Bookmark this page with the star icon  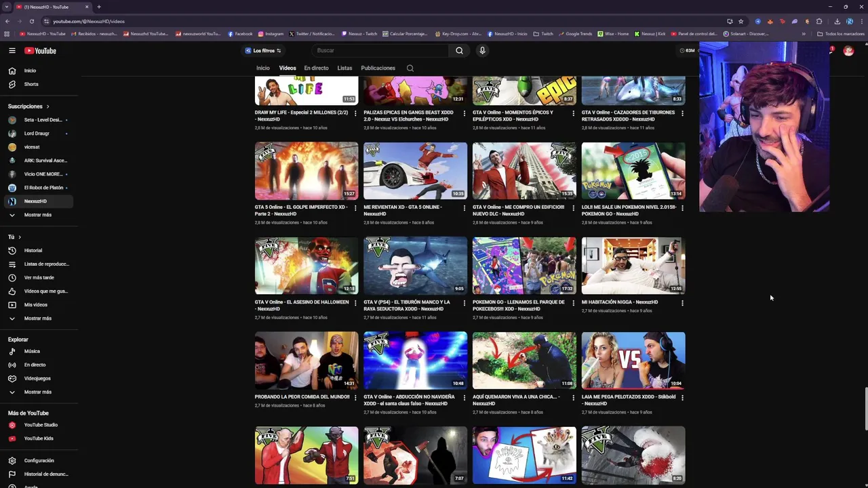click(741, 21)
